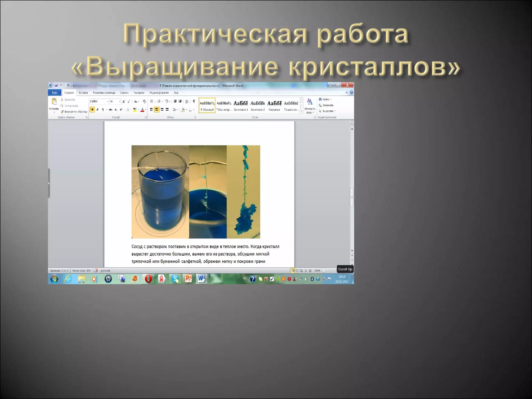
Task: Switch to the Вставка ribbon tab
Action: pyautogui.click(x=83, y=92)
